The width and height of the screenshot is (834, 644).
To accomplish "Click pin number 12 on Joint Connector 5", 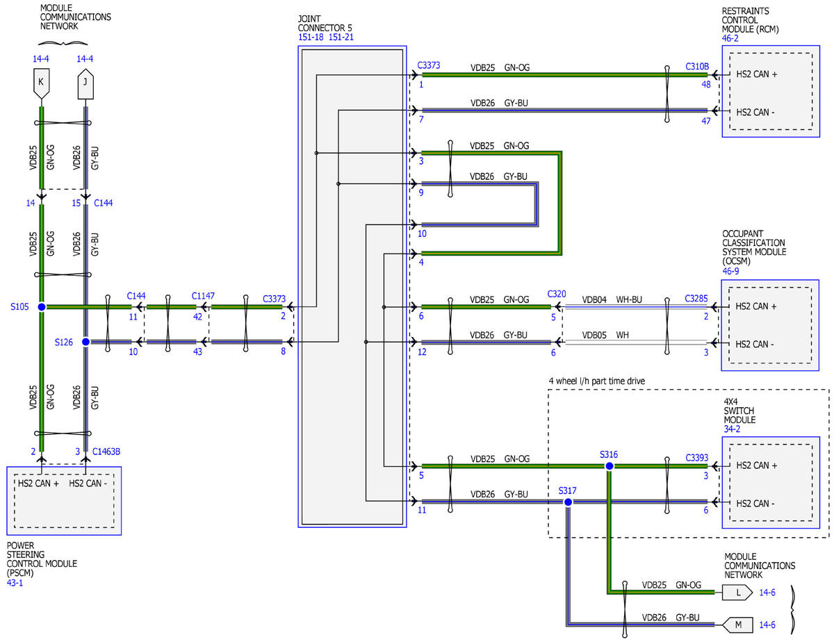I will click(423, 352).
